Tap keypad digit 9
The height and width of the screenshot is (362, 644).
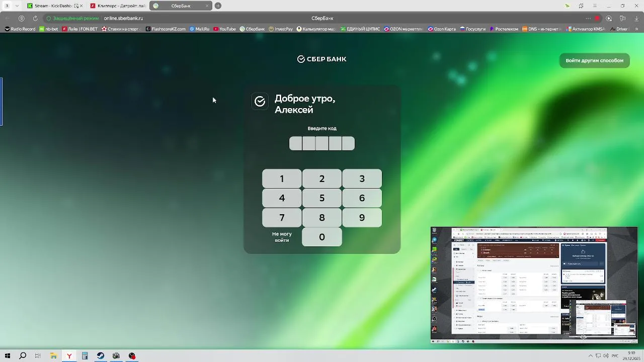click(362, 218)
